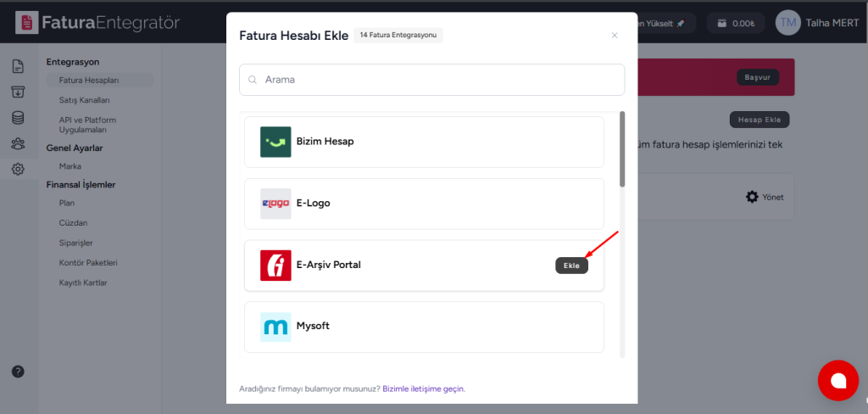The height and width of the screenshot is (414, 868).
Task: Open the help question mark icon
Action: coord(18,372)
